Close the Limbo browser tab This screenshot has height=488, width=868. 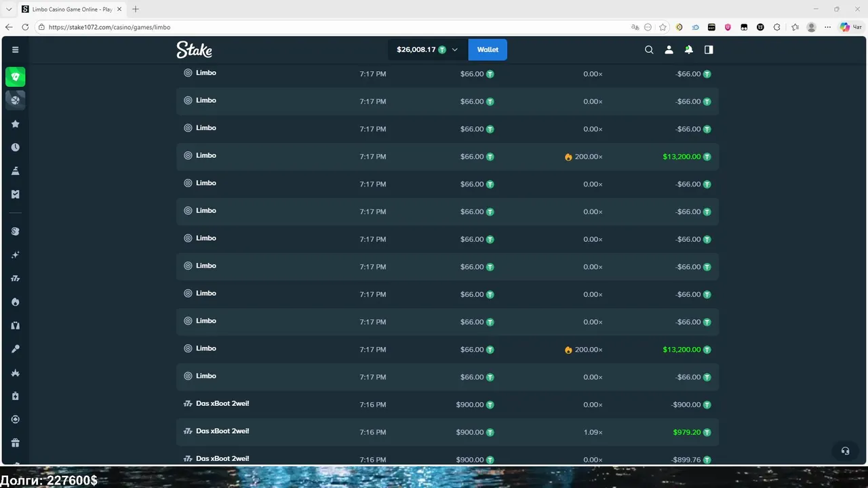coord(119,9)
